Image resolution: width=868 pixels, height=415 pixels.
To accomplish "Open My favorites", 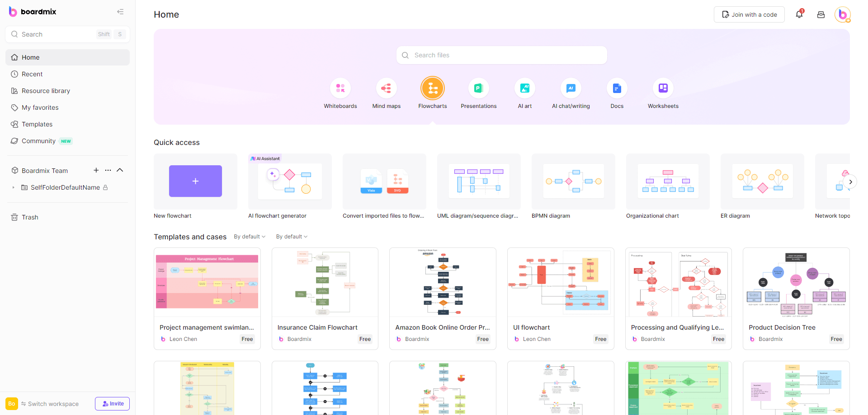I will [x=67, y=107].
